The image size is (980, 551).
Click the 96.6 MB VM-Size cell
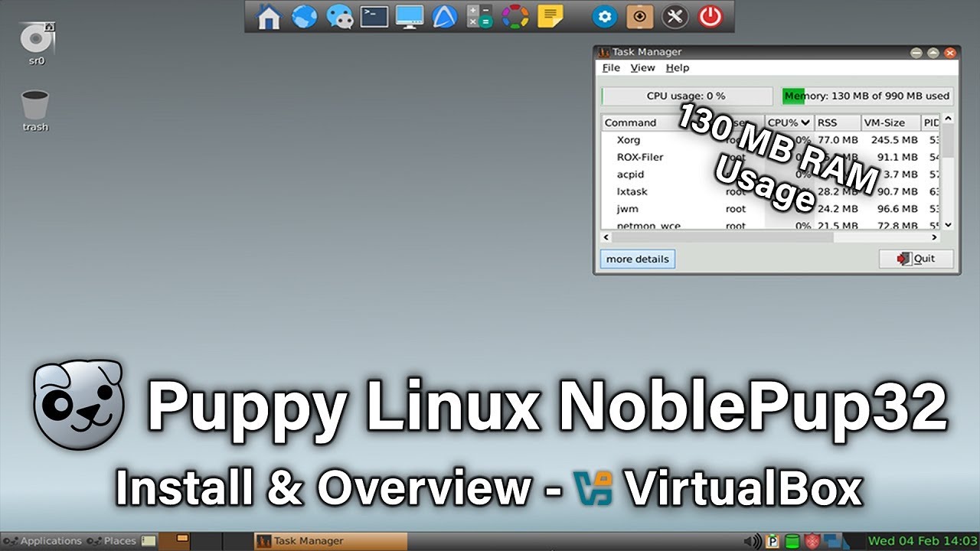tap(897, 209)
